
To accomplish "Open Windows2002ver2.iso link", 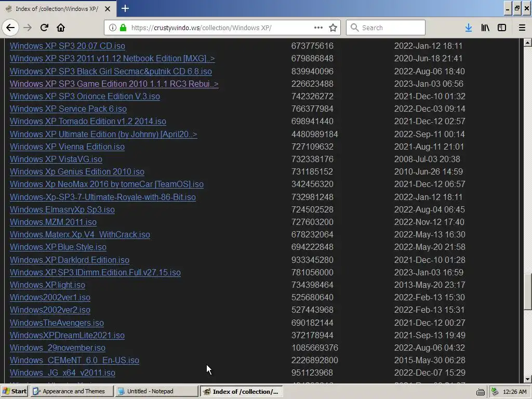I will pos(50,310).
